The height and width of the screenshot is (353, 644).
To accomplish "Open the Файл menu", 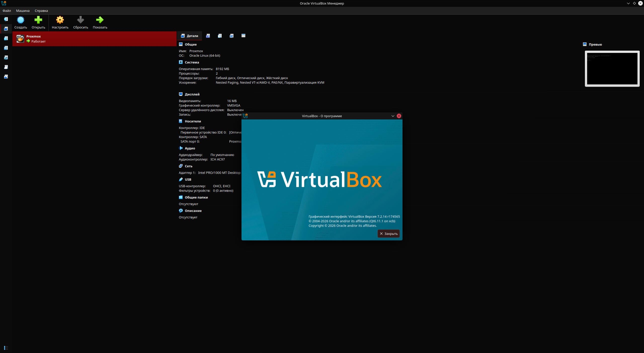I will pos(7,11).
